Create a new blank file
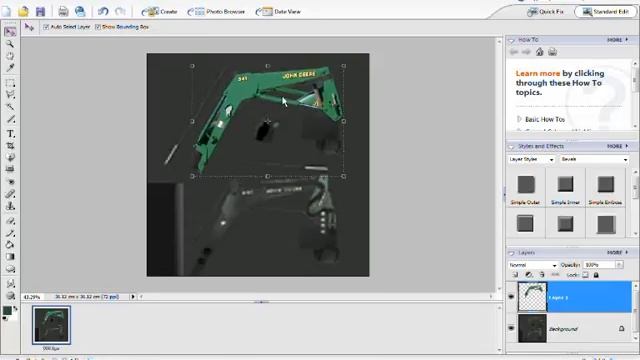 pos(7,11)
